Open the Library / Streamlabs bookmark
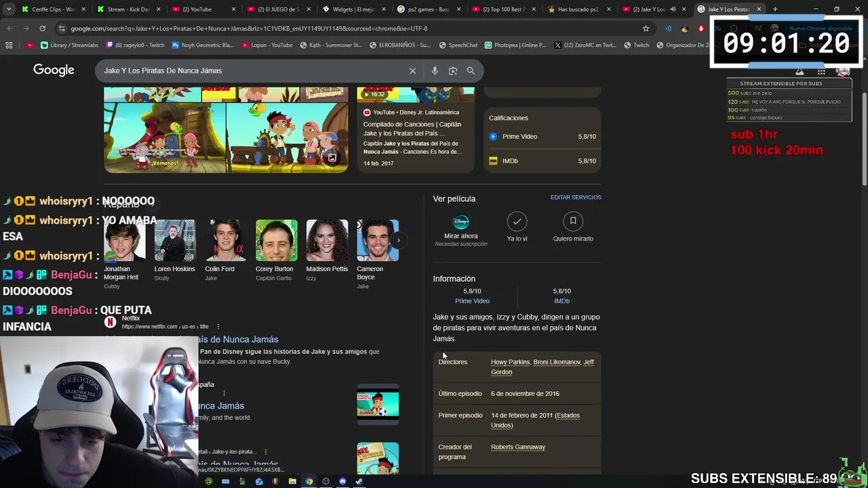This screenshot has width=868, height=488. [x=69, y=45]
